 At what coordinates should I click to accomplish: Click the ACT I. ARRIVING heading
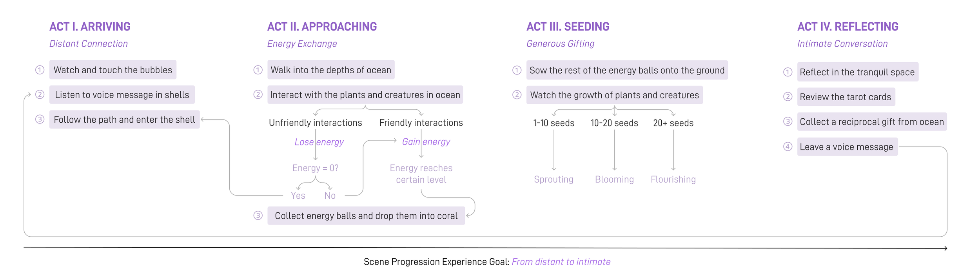pyautogui.click(x=90, y=27)
